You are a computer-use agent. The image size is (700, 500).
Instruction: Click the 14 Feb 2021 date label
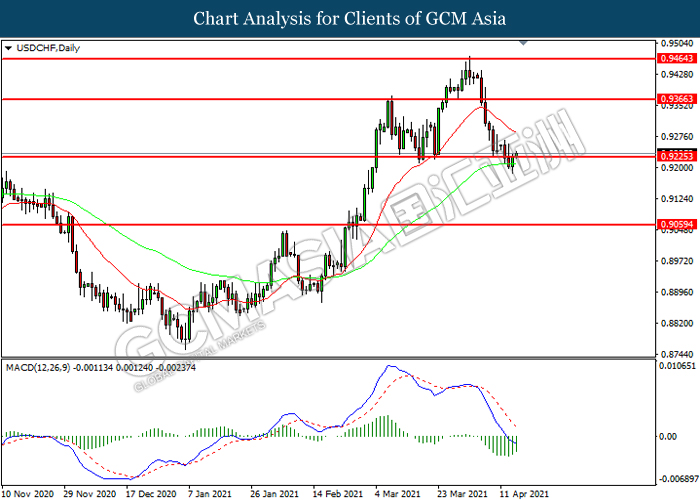[x=338, y=494]
